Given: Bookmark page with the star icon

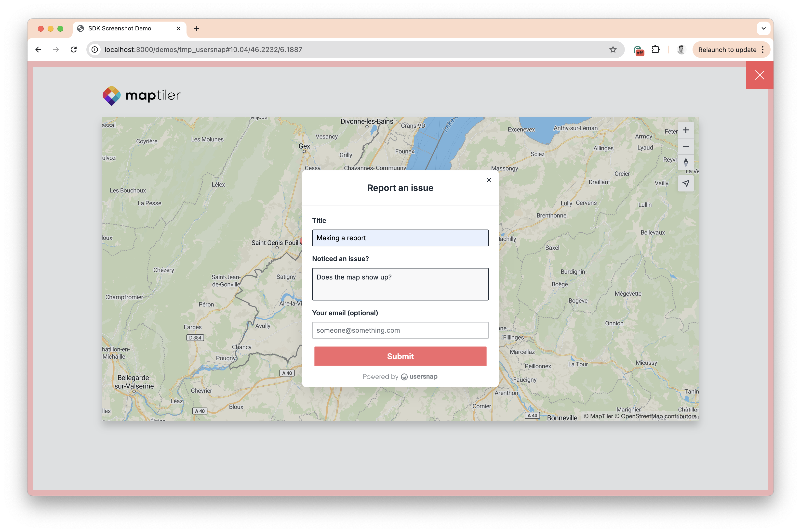Looking at the screenshot, I should coord(613,50).
